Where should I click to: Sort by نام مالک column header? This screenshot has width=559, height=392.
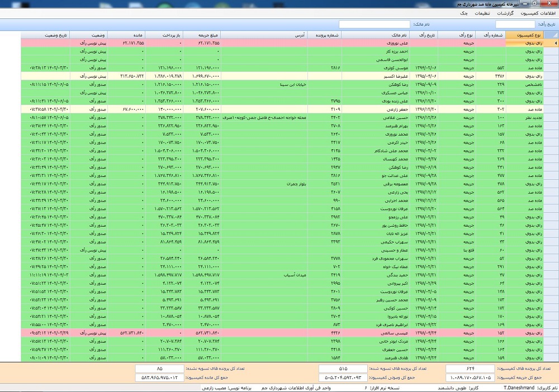[388, 35]
